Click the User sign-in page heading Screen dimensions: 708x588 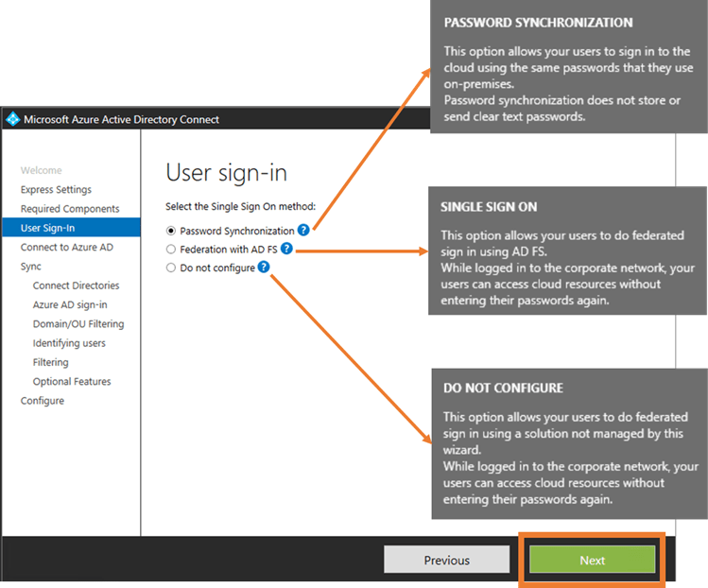226,173
